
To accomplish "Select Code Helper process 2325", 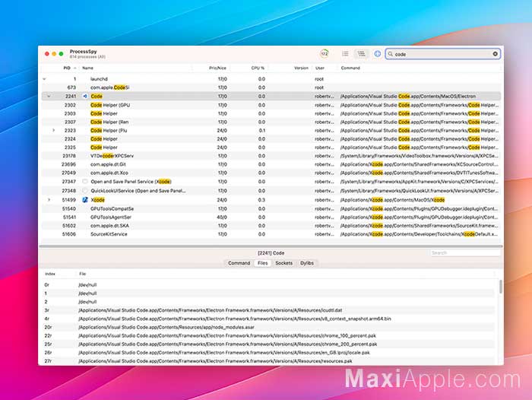I will [271, 148].
